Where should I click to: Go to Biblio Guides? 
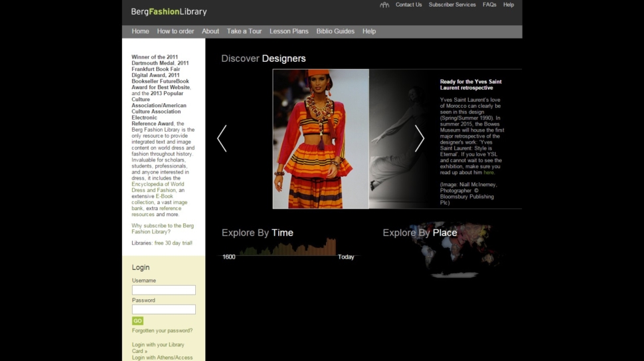335,31
